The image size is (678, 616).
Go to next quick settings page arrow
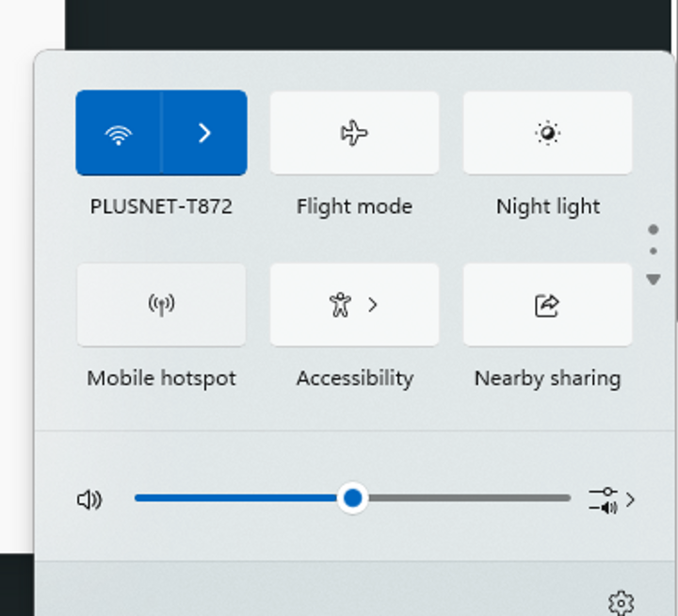[654, 280]
